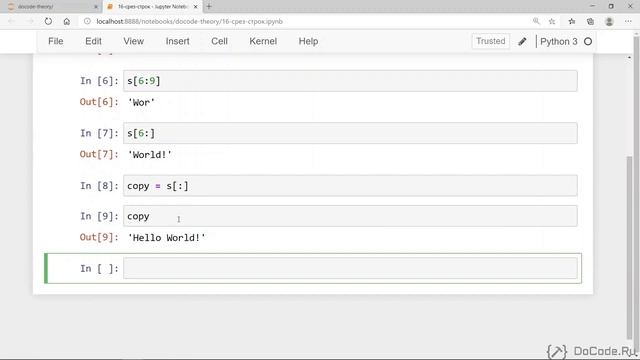
Task: Click the scrollbar up arrow of the page
Action: click(x=629, y=57)
